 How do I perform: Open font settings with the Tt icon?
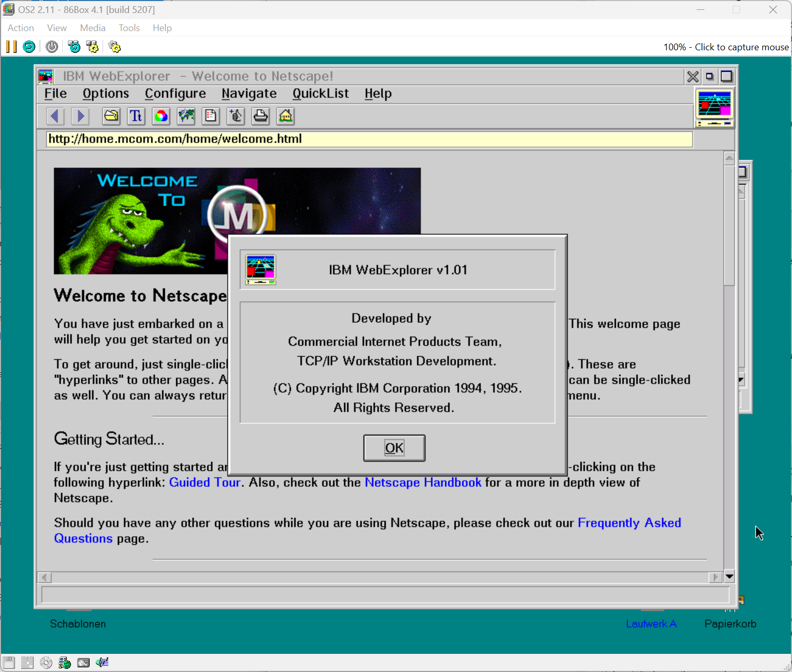pyautogui.click(x=136, y=116)
